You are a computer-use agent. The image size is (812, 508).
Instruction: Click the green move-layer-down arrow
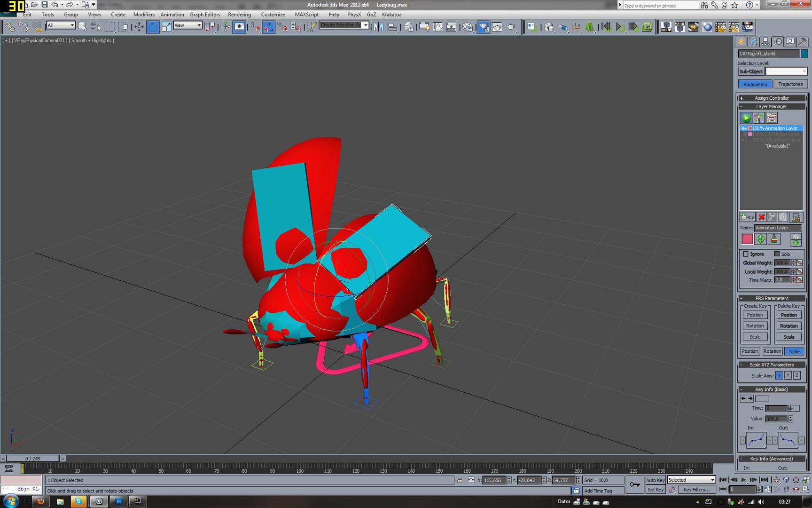pyautogui.click(x=796, y=243)
